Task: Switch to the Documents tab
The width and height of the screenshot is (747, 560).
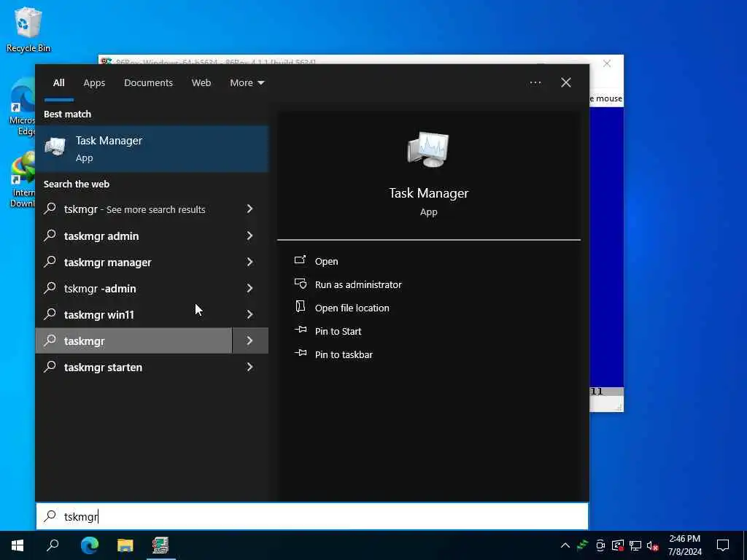Action: [148, 82]
